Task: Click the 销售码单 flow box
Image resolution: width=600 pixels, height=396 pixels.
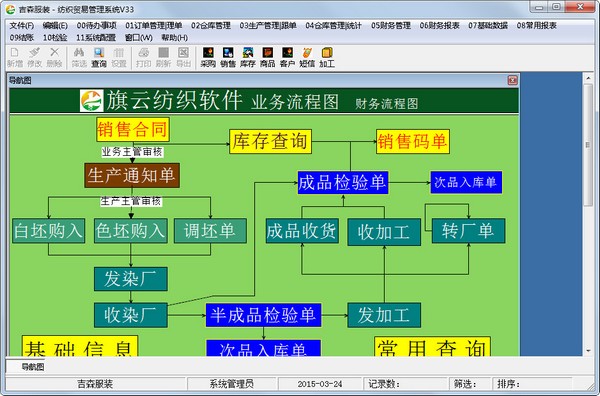Action: click(x=412, y=142)
